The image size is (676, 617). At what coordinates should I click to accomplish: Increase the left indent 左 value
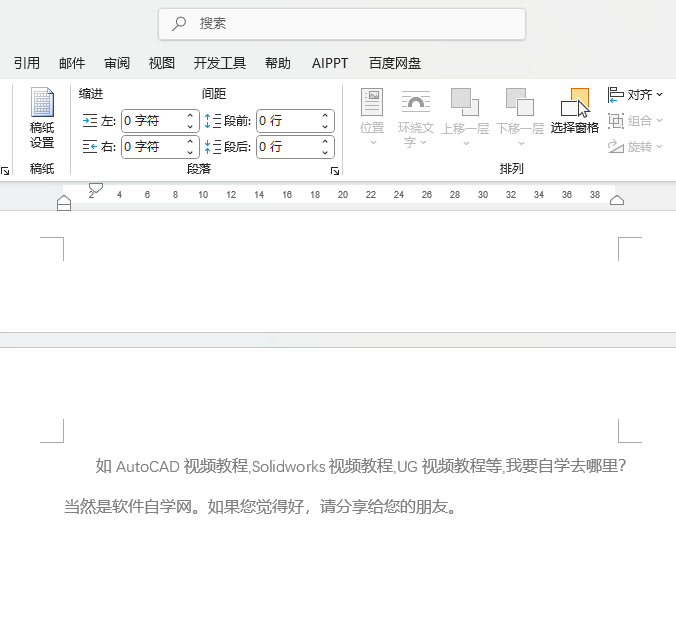click(190, 116)
